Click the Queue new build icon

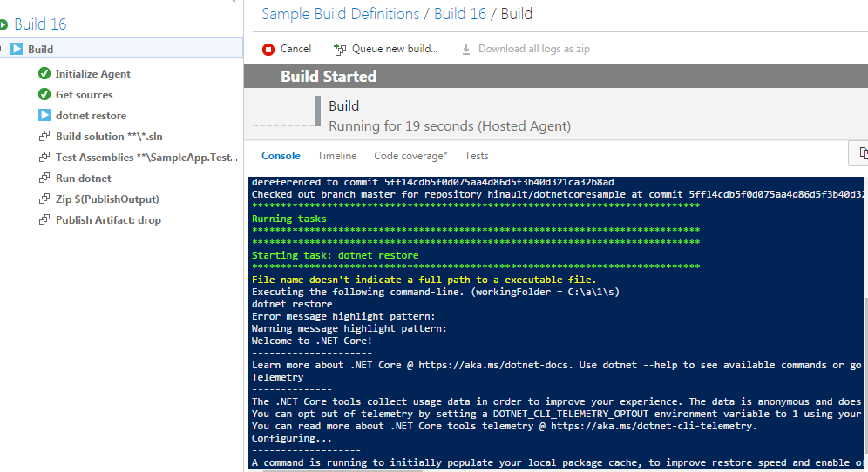click(340, 50)
